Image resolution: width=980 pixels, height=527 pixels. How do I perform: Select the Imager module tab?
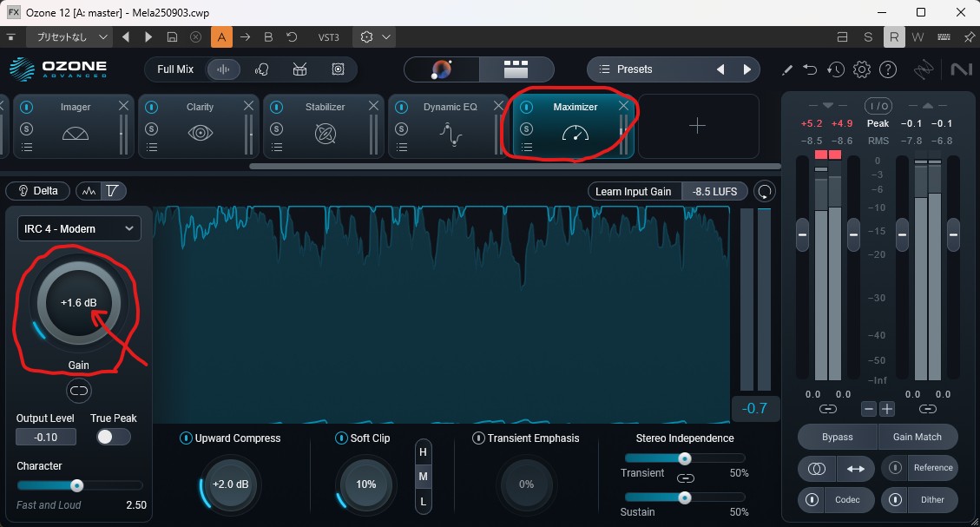[x=74, y=126]
